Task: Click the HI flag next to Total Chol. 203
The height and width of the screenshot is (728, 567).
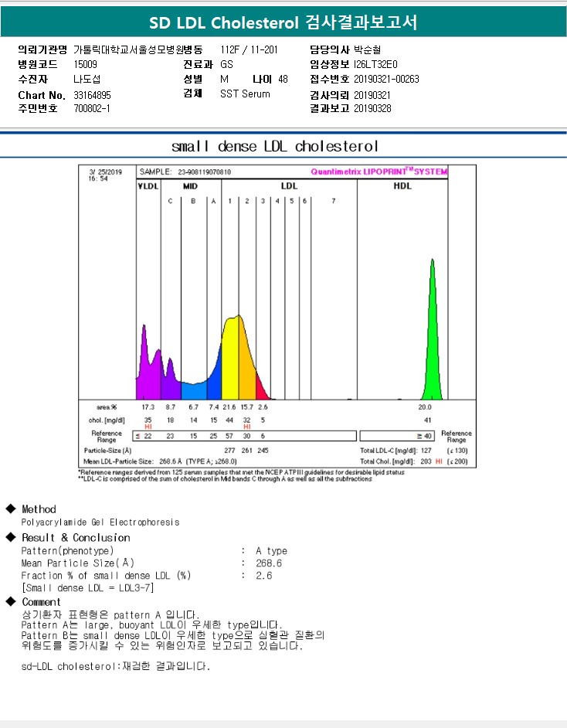Action: 439,461
